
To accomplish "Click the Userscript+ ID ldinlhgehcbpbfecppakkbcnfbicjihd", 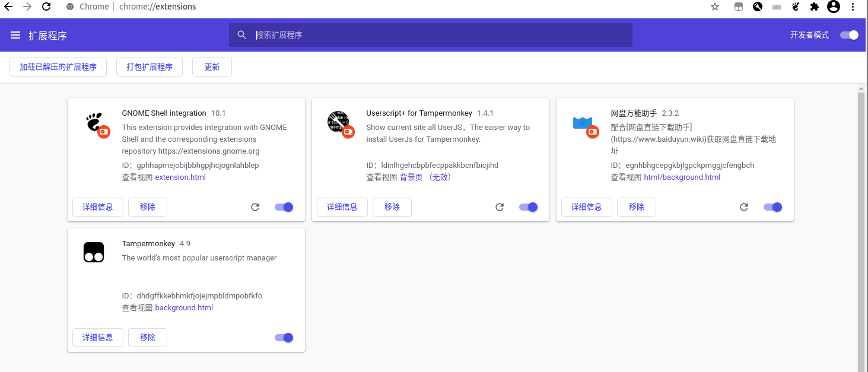I will 433,166.
